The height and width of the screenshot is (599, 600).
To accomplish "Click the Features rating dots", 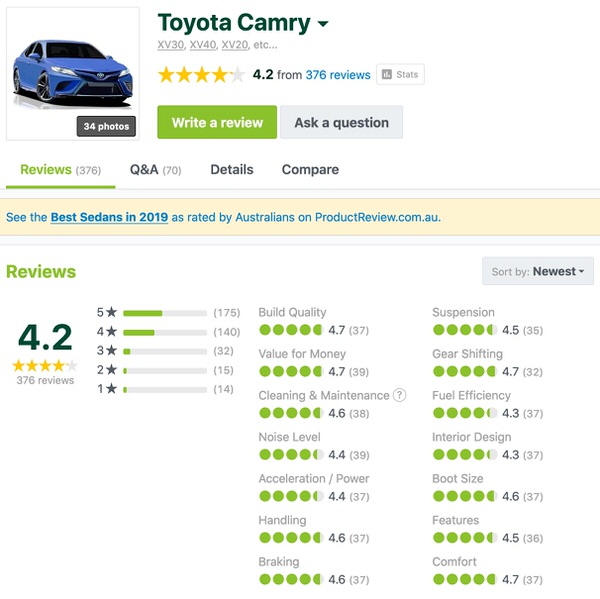I will [465, 538].
